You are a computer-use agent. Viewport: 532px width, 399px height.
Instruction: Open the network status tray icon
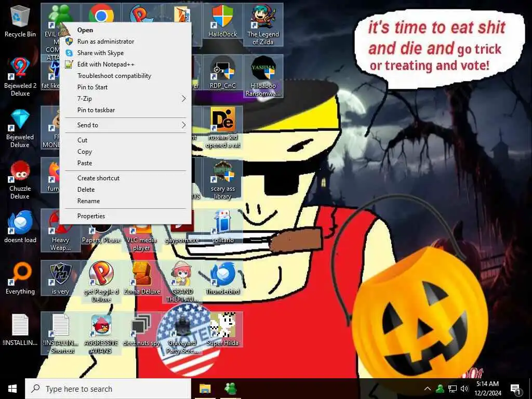(x=453, y=389)
